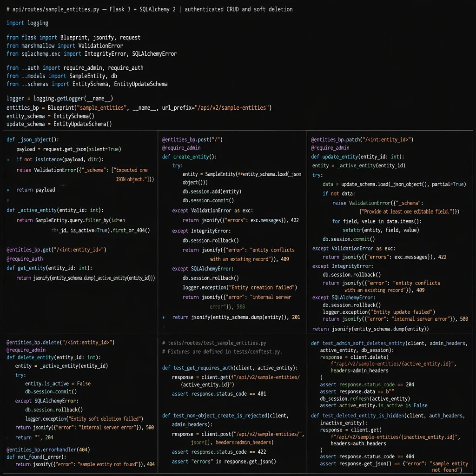Click comment '# Fixtures are defined in tests/conftest.py.'
Viewport: 476px width, 476px height.
[x=222, y=351]
